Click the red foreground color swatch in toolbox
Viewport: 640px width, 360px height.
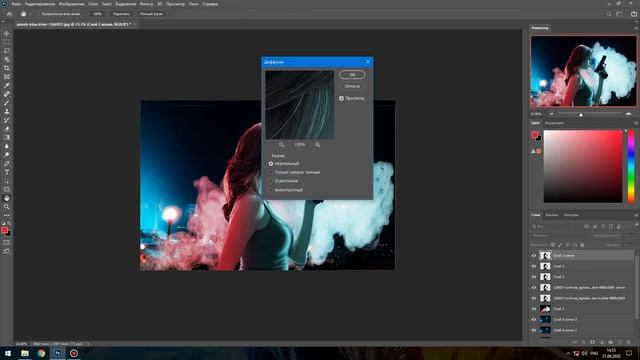pos(4,231)
